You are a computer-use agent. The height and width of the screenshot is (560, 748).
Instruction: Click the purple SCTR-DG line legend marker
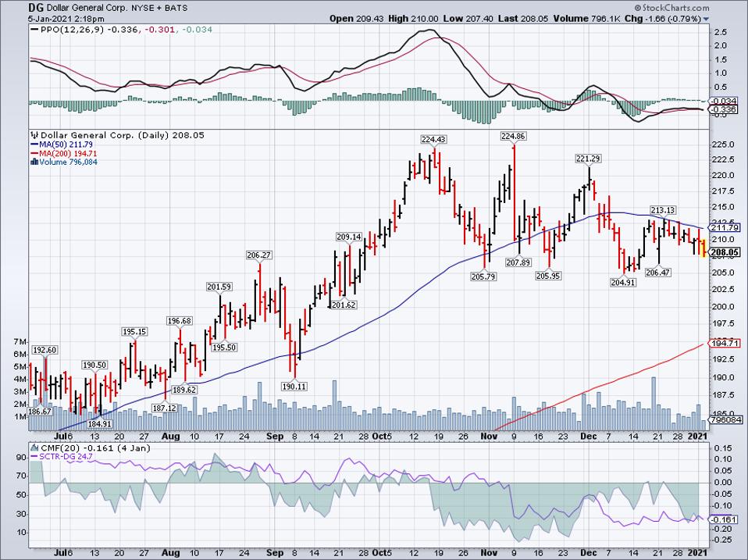[34, 456]
